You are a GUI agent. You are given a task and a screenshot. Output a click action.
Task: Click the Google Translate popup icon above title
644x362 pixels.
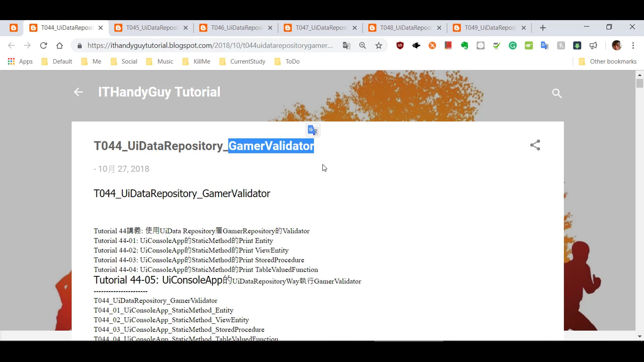(313, 130)
